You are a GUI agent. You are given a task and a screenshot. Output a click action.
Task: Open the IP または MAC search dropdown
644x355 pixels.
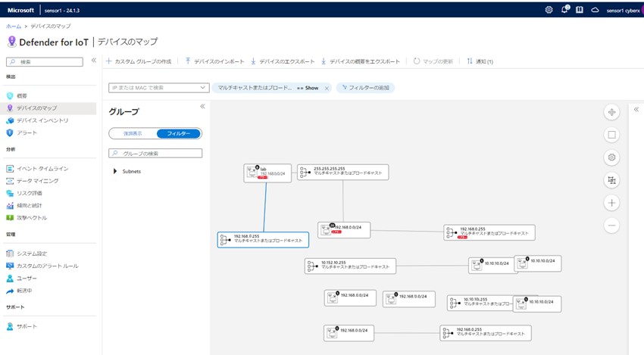pos(159,88)
